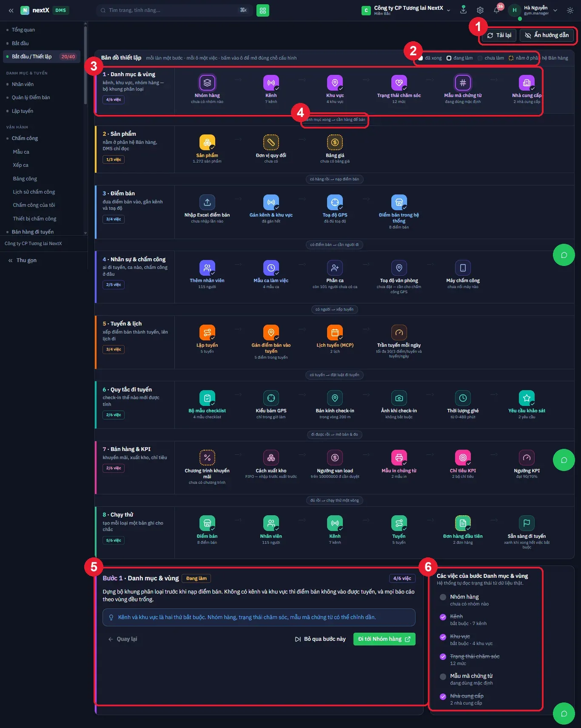Open the company selector Công ty CP Tương lai NextX
Viewport: 581px width, 728px height.
[x=406, y=10]
